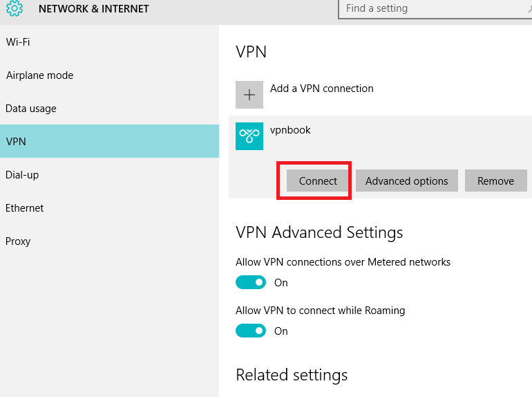Viewport: 532px width, 397px height.
Task: Open Advanced options for vpnbook
Action: pos(407,181)
